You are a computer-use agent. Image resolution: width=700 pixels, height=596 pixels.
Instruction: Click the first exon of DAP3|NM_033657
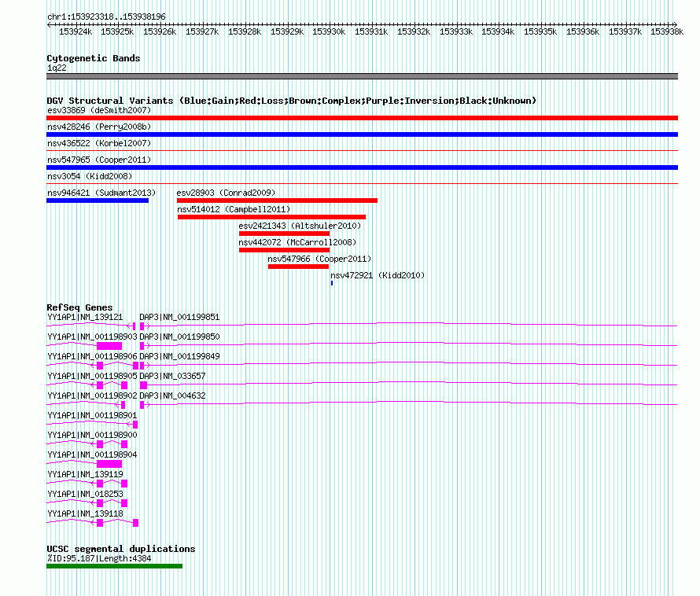143,385
